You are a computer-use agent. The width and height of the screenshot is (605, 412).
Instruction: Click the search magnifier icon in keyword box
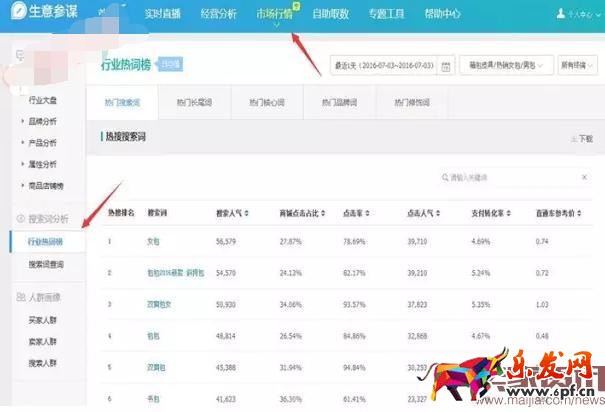[445, 177]
